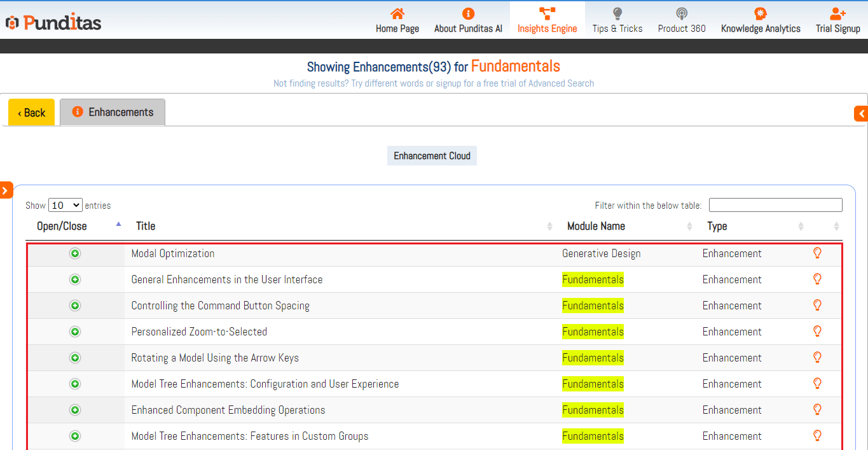Expand the right orange side panel arrow
Viewport: 868px width, 450px height.
click(861, 113)
